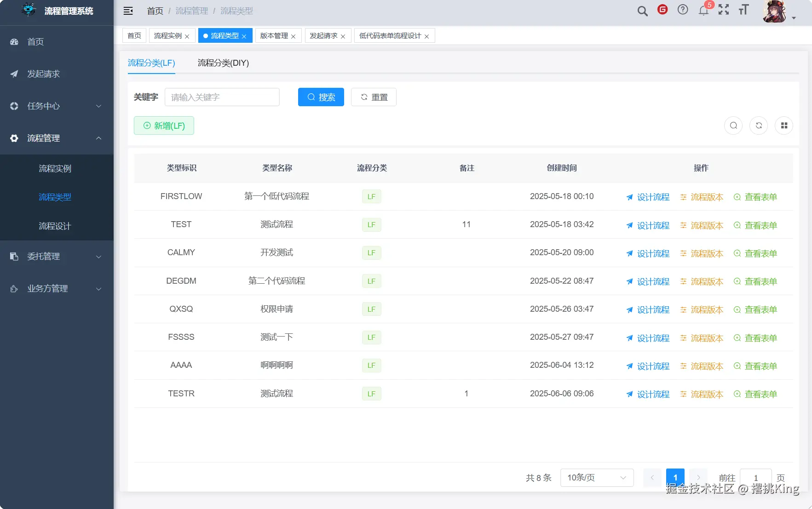Collapse sidebar with hamburger icon
Viewport: 812px width, 509px height.
128,11
